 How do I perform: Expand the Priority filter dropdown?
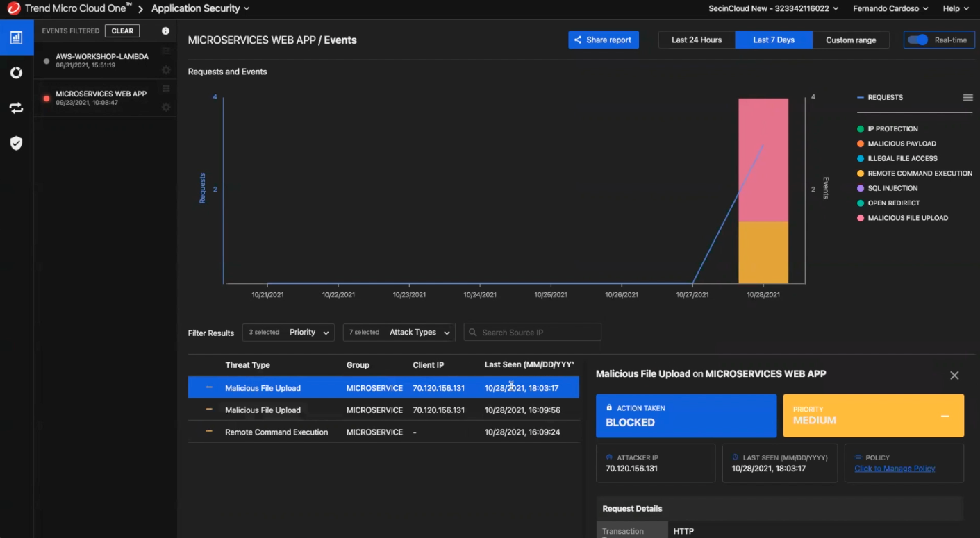288,333
